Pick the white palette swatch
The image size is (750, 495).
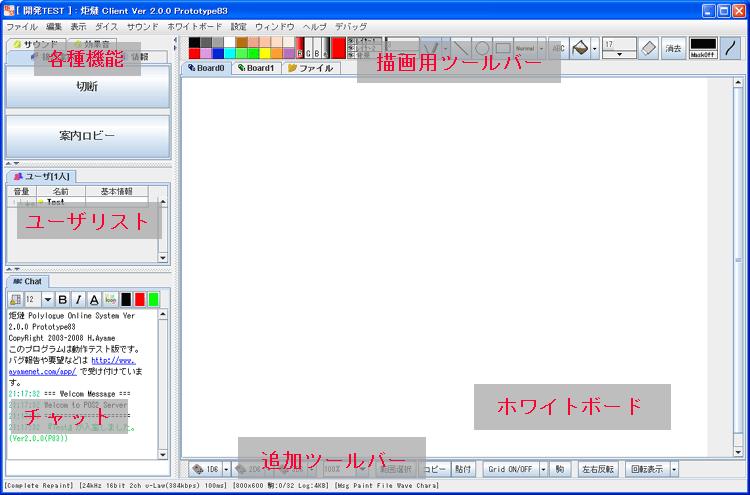[x=230, y=43]
